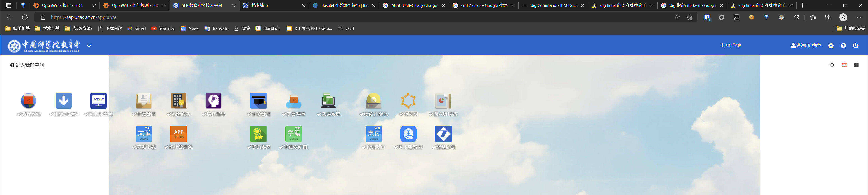Open the 四六级报名 app
The width and height of the screenshot is (868, 195).
click(443, 100)
